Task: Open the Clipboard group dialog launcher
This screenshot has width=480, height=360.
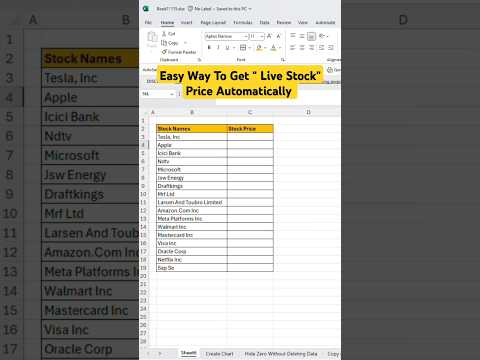Action: tap(200, 60)
